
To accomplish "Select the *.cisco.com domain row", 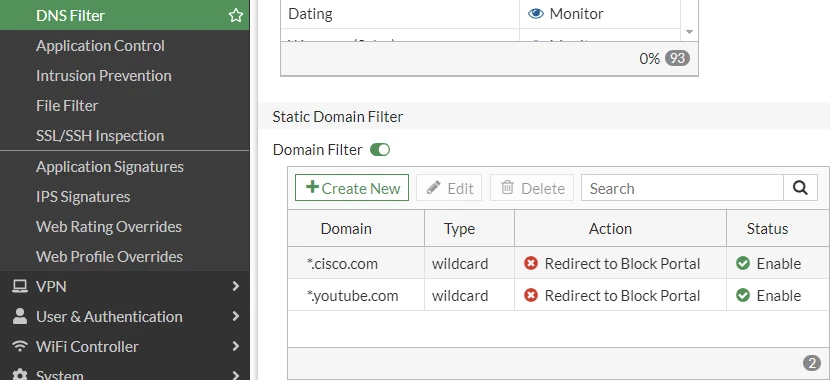I will 559,264.
